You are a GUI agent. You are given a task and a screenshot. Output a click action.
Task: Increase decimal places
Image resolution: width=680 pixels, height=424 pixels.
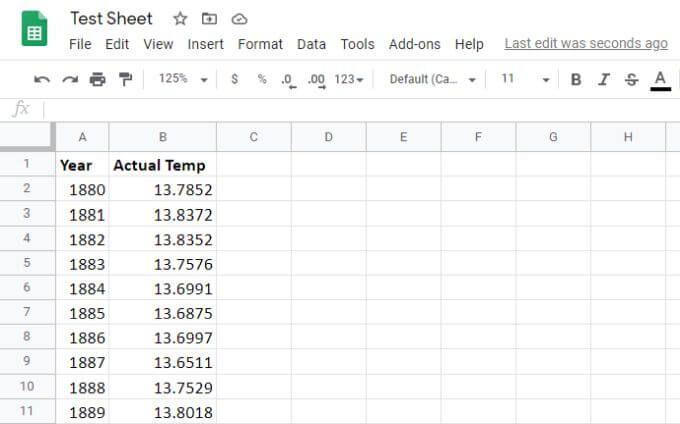317,80
